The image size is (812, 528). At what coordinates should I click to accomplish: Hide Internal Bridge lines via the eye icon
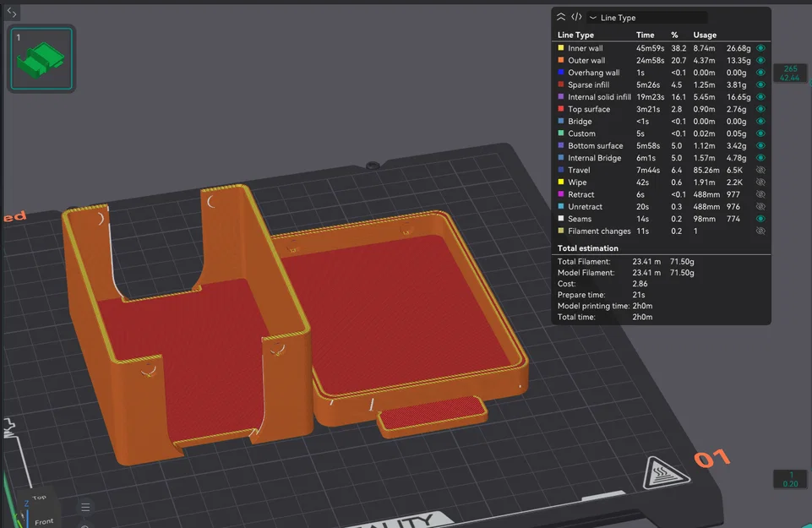[x=760, y=157]
